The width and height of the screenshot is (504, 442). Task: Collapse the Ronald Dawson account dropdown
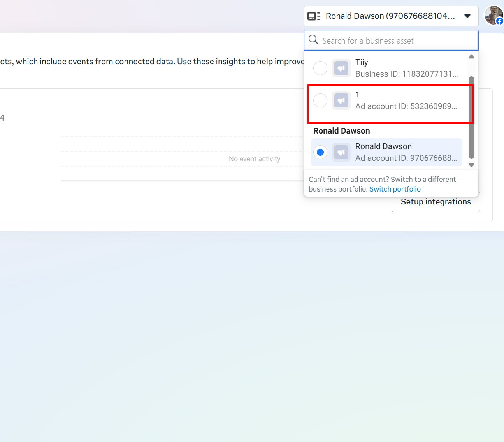point(390,16)
